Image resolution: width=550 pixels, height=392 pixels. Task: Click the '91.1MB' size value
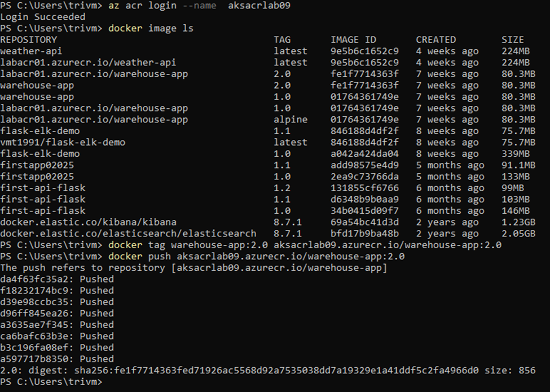[518, 165]
